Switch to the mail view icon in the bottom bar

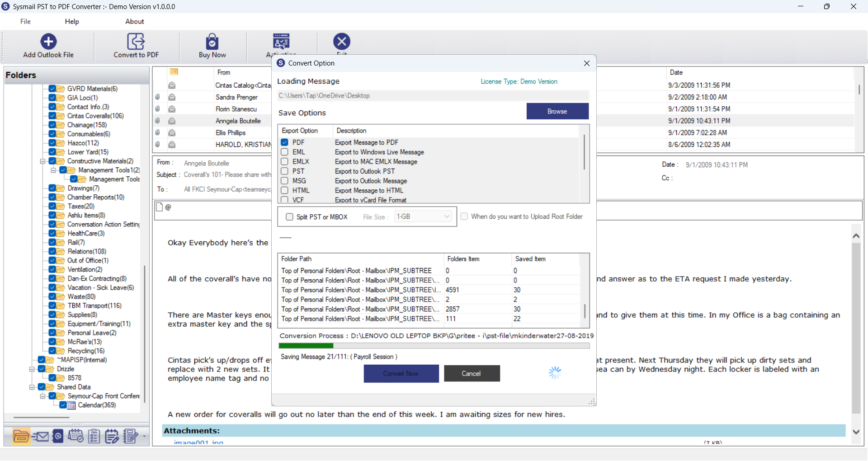pos(41,436)
